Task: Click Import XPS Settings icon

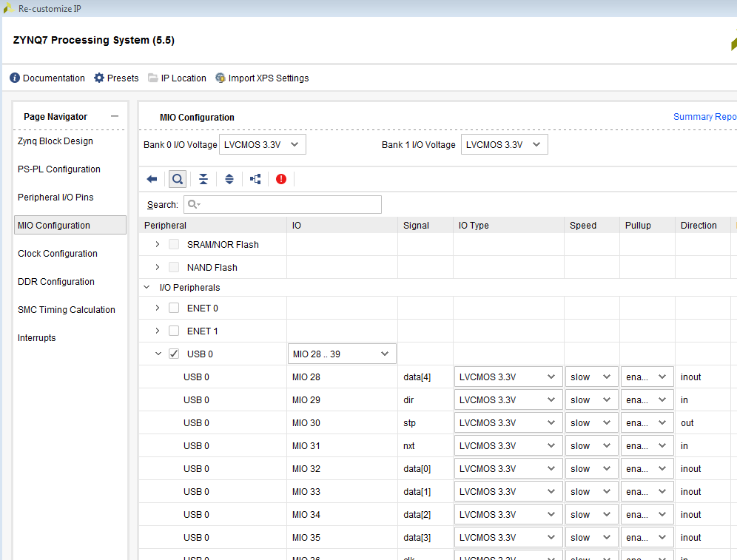Action: click(x=220, y=78)
